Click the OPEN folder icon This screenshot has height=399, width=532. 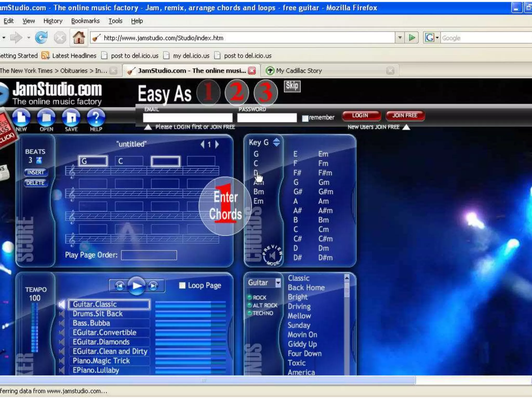point(46,117)
